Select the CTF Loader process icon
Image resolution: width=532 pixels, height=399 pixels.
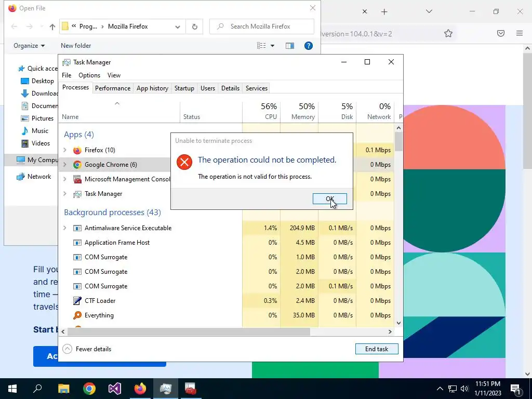coord(77,301)
